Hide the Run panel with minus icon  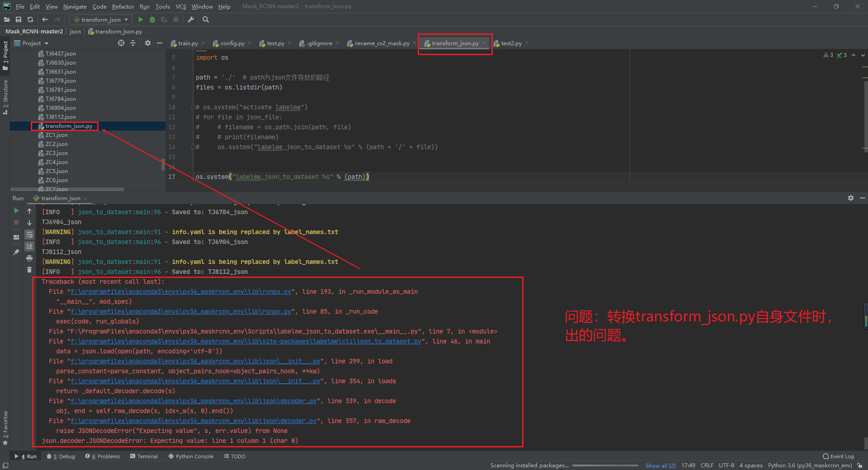point(863,198)
